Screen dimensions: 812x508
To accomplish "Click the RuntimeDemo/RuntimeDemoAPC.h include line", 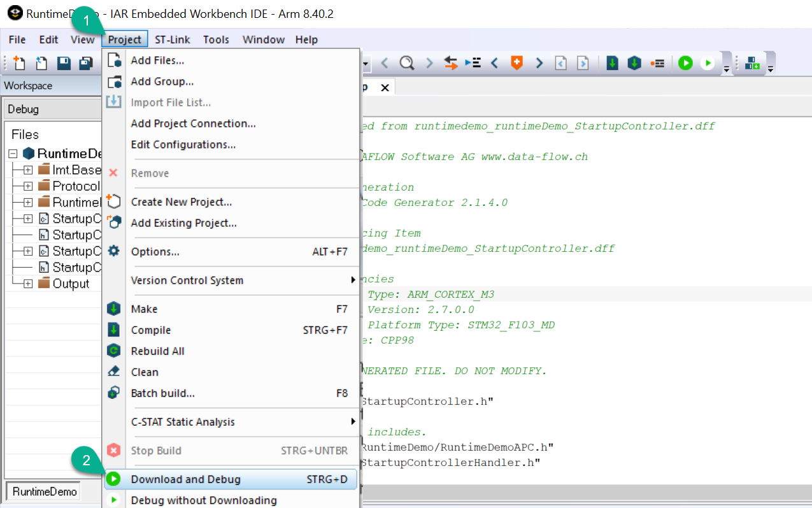I will click(x=457, y=447).
